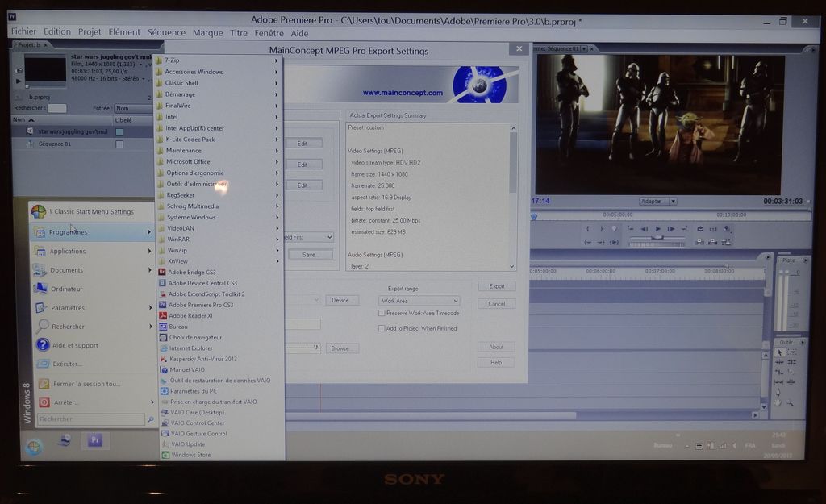Open the Output settings icon menu

click(727, 228)
